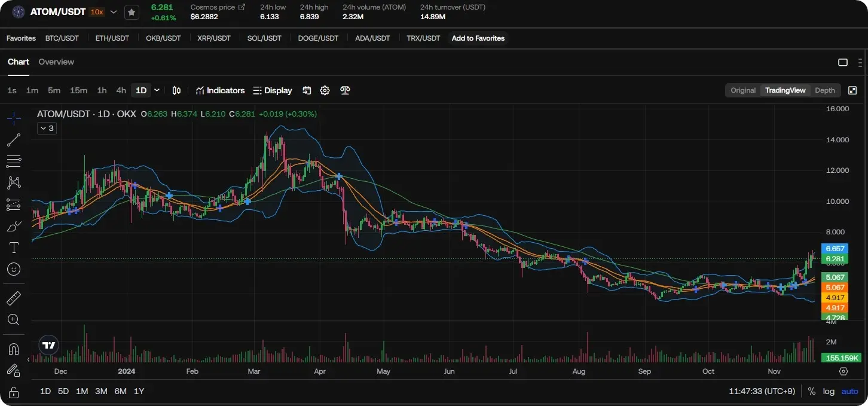Toggle stay in drawing mode pencil-lock
The width and height of the screenshot is (868, 406).
pyautogui.click(x=14, y=371)
